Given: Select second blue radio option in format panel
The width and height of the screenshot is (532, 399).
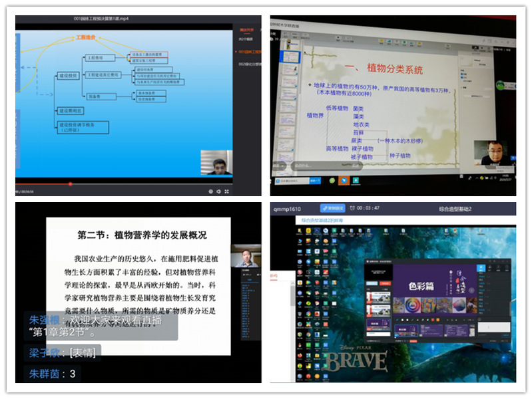Looking at the screenshot, I should point(462,78).
